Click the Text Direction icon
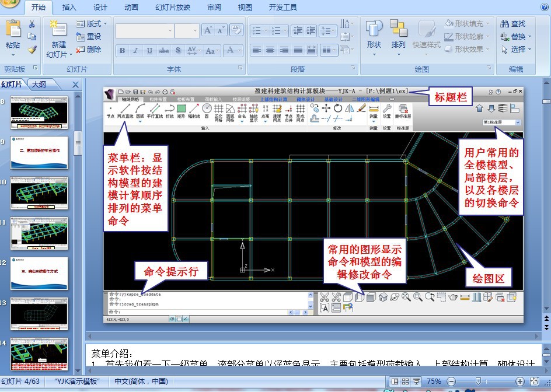The width and height of the screenshot is (551, 392). click(347, 23)
